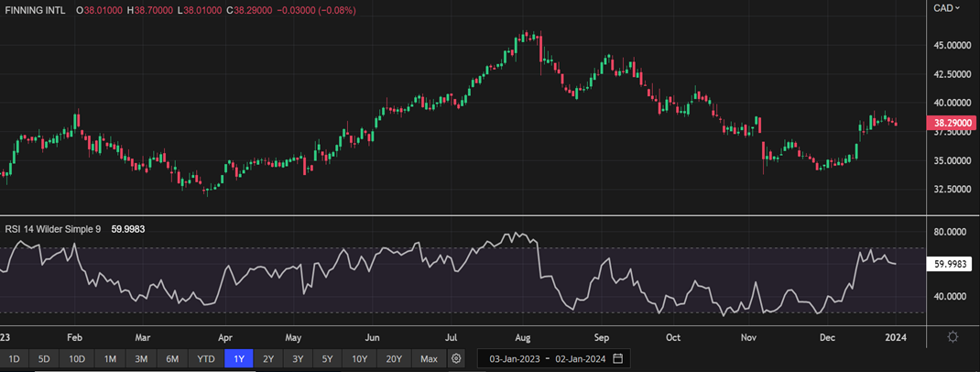Select the 5D timeframe
This screenshot has width=980, height=372.
click(44, 359)
